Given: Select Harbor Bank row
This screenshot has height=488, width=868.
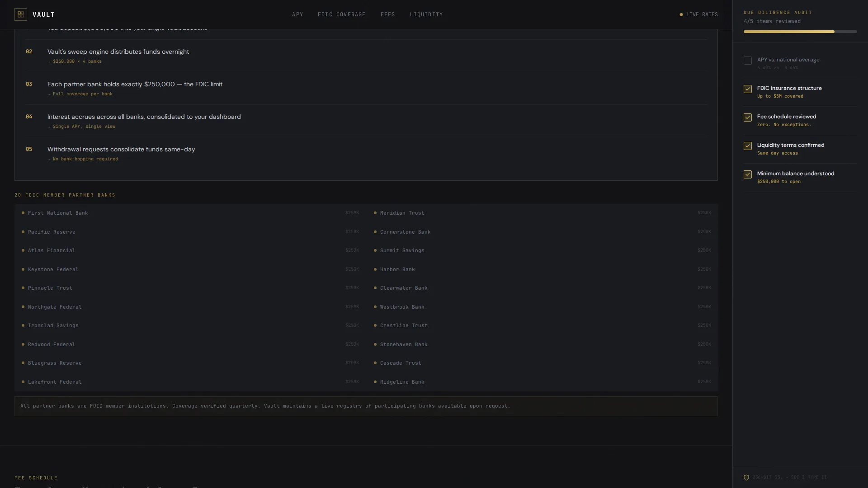Looking at the screenshot, I should [542, 269].
